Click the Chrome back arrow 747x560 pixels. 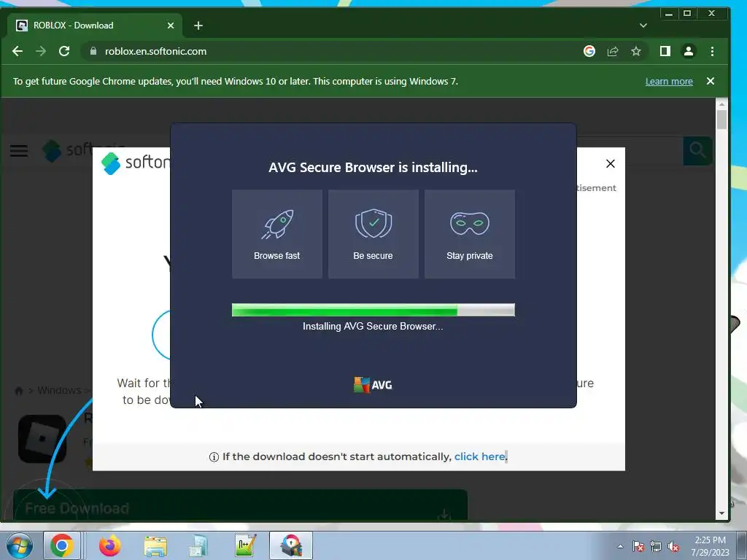pos(18,52)
